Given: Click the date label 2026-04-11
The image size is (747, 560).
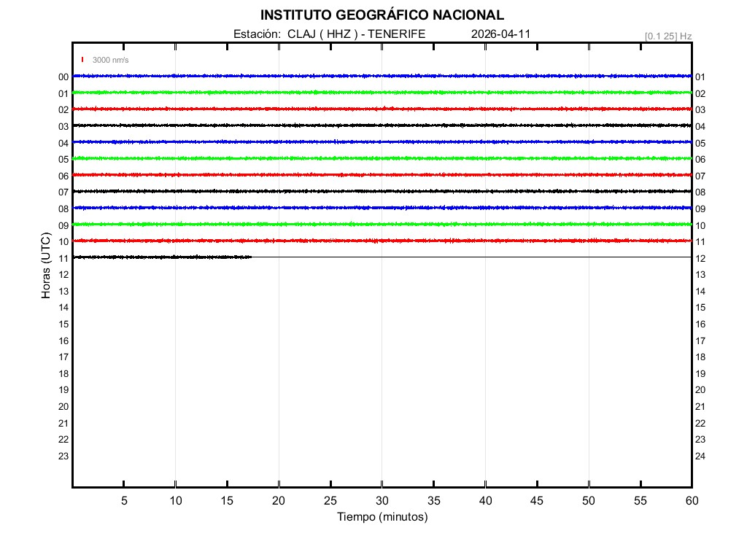Looking at the screenshot, I should (500, 34).
